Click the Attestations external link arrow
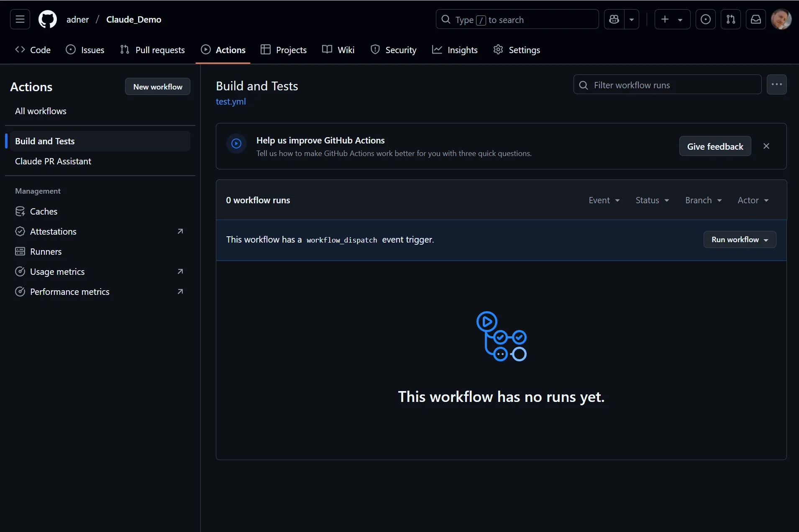 pyautogui.click(x=180, y=231)
